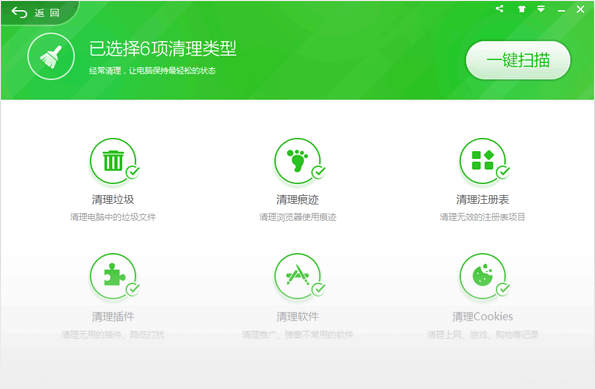Select the 清理注册表 registry blocks icon
595x389 pixels.
click(x=482, y=161)
